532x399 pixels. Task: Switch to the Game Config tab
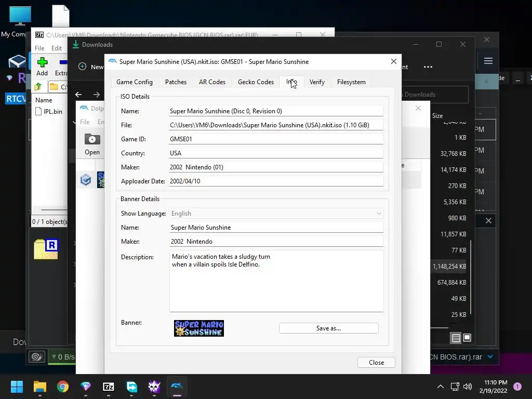[135, 82]
